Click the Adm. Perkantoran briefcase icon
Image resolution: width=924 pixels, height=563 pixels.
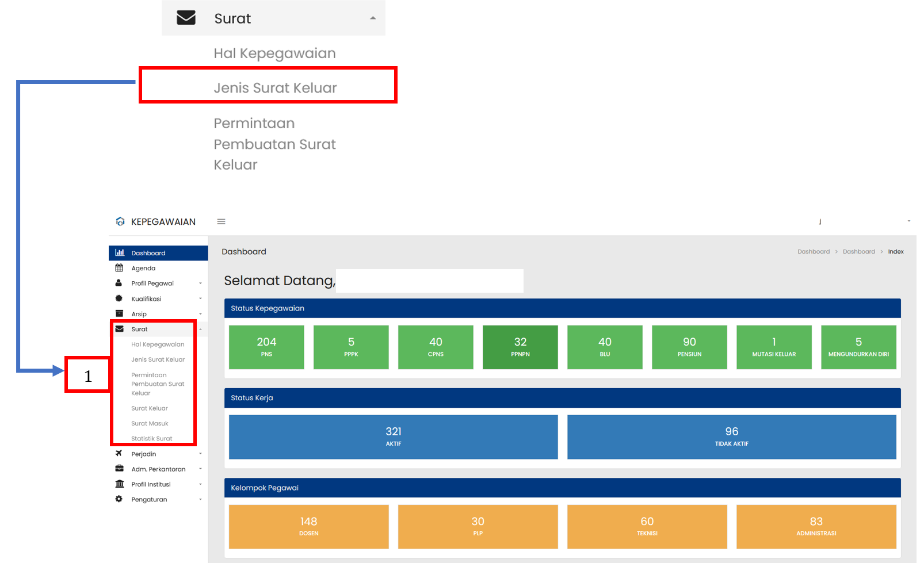pos(119,468)
